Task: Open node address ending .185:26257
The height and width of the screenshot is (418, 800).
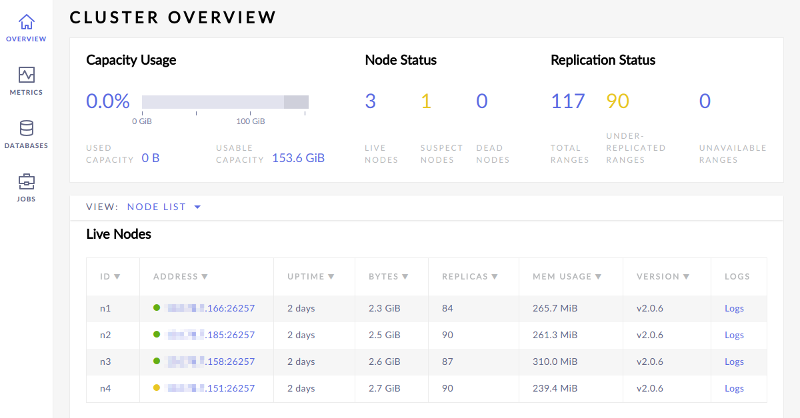Action: click(x=211, y=335)
